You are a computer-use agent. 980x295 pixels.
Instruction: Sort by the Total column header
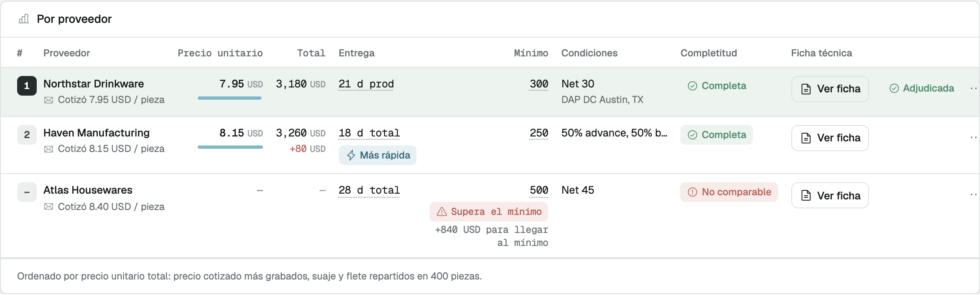[x=311, y=53]
